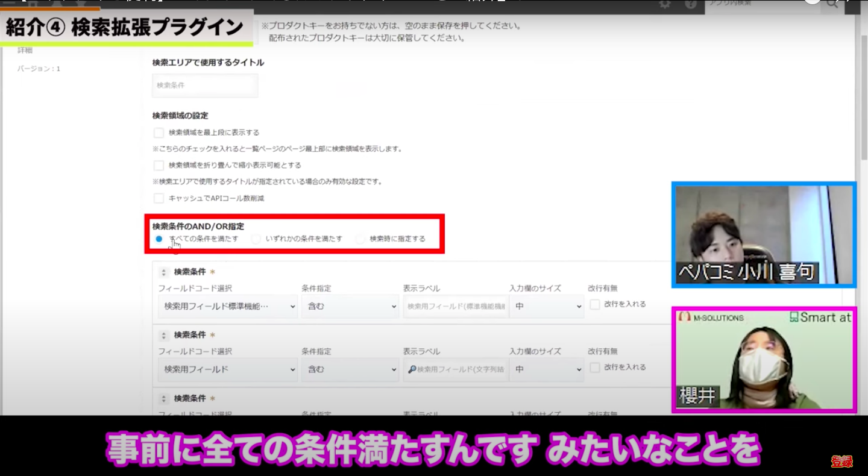Click the 検索エリアで使用するタイトル text field
868x476 pixels.
coord(205,86)
